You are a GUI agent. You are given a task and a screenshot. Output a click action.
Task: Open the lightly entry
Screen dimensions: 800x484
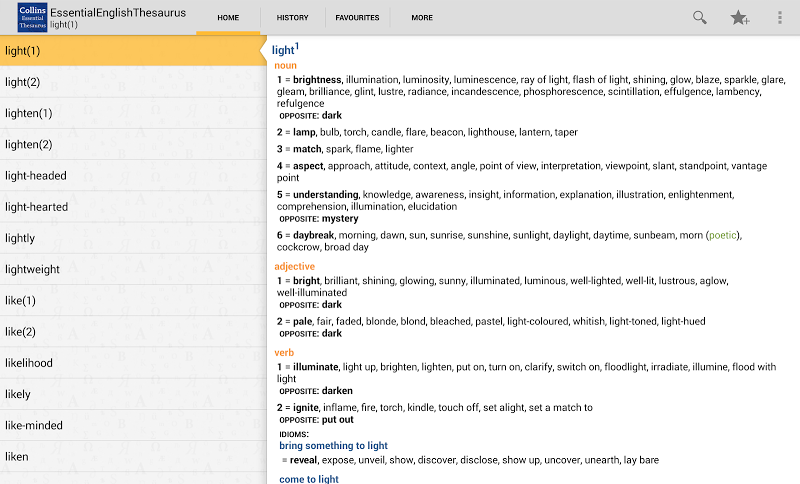[x=133, y=238]
